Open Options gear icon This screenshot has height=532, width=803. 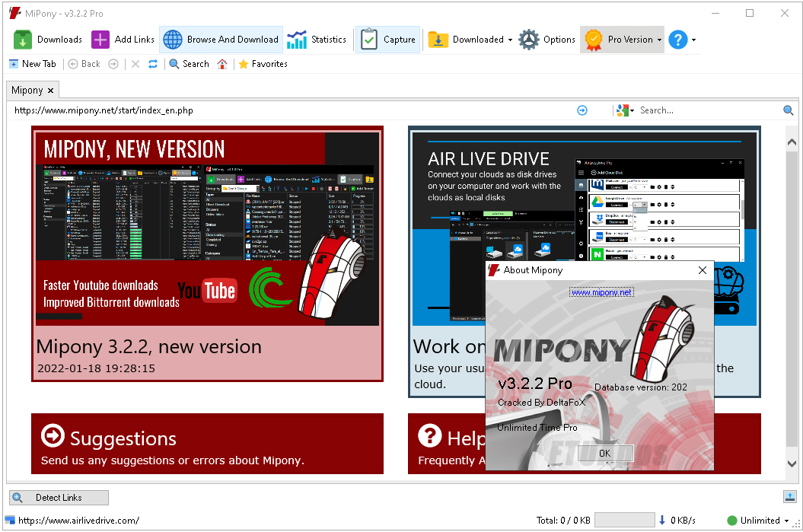click(x=528, y=40)
